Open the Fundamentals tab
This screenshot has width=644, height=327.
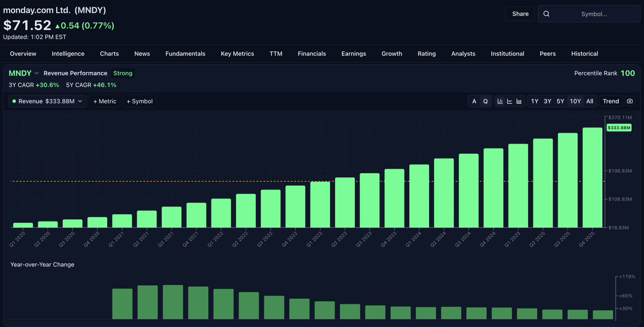point(185,54)
